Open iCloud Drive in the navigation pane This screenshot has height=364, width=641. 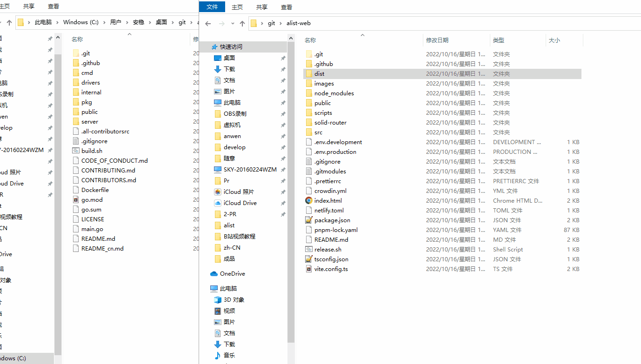[240, 203]
